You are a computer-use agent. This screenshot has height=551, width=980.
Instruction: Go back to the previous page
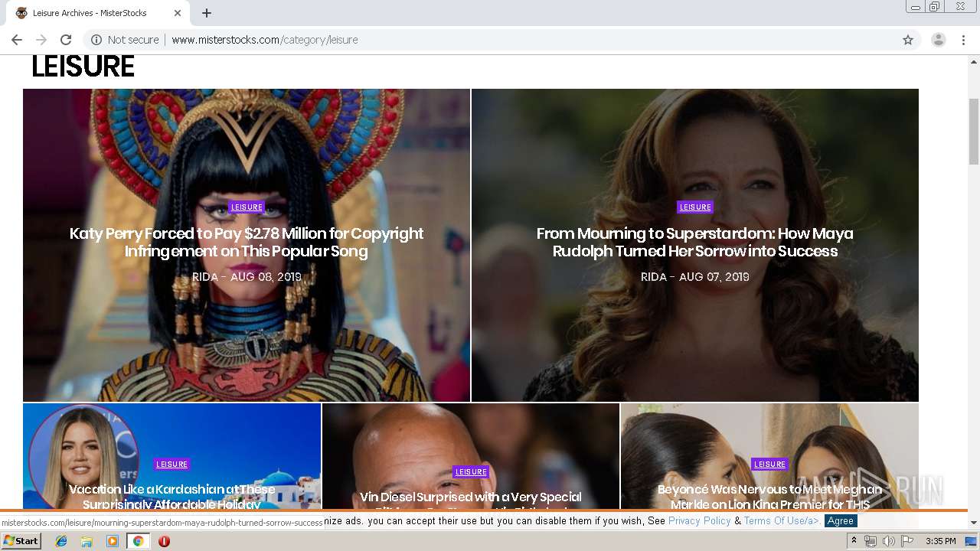pos(17,40)
